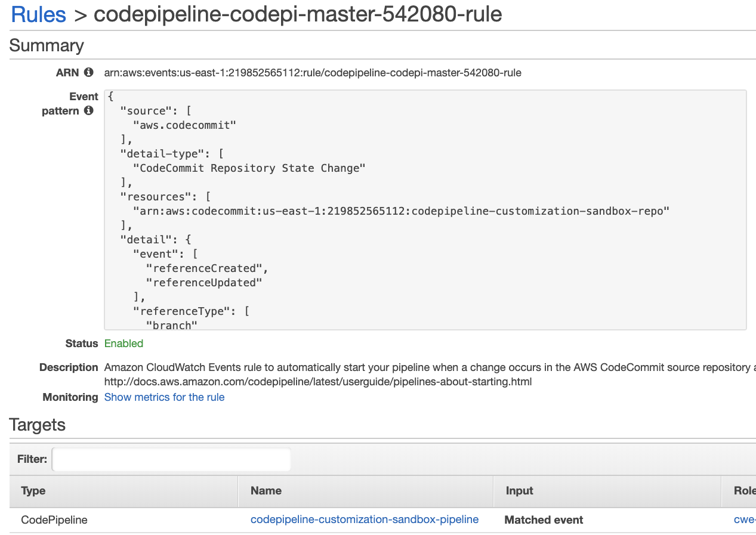This screenshot has height=535, width=756.
Task: Go back to the Rules list
Action: [x=38, y=14]
